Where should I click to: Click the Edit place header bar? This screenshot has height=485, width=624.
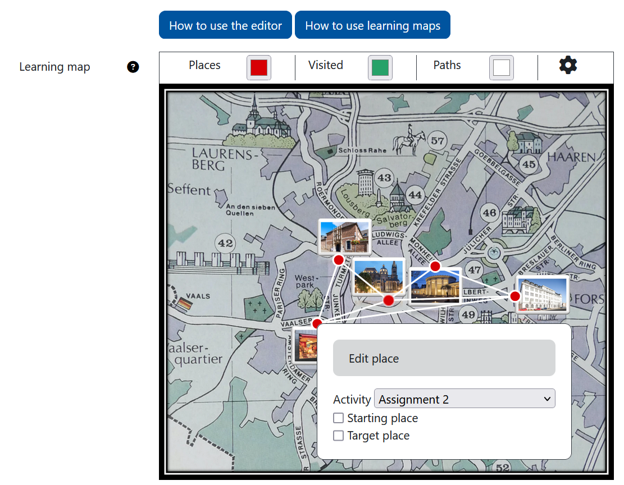click(x=443, y=358)
